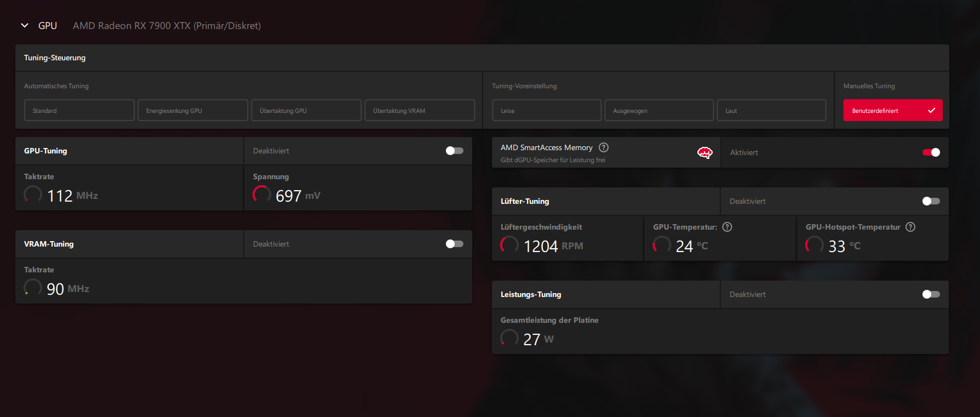Image resolution: width=980 pixels, height=417 pixels.
Task: Click the Spannung label
Action: click(271, 176)
